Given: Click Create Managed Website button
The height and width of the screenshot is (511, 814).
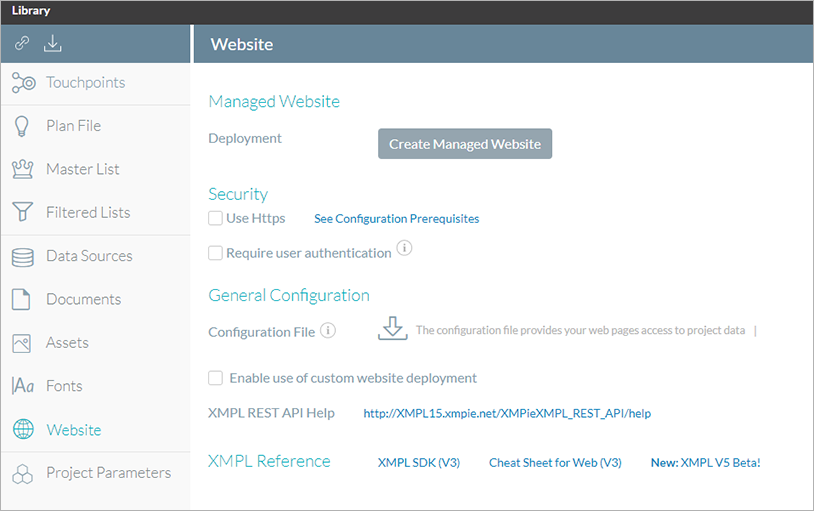Looking at the screenshot, I should tap(465, 144).
